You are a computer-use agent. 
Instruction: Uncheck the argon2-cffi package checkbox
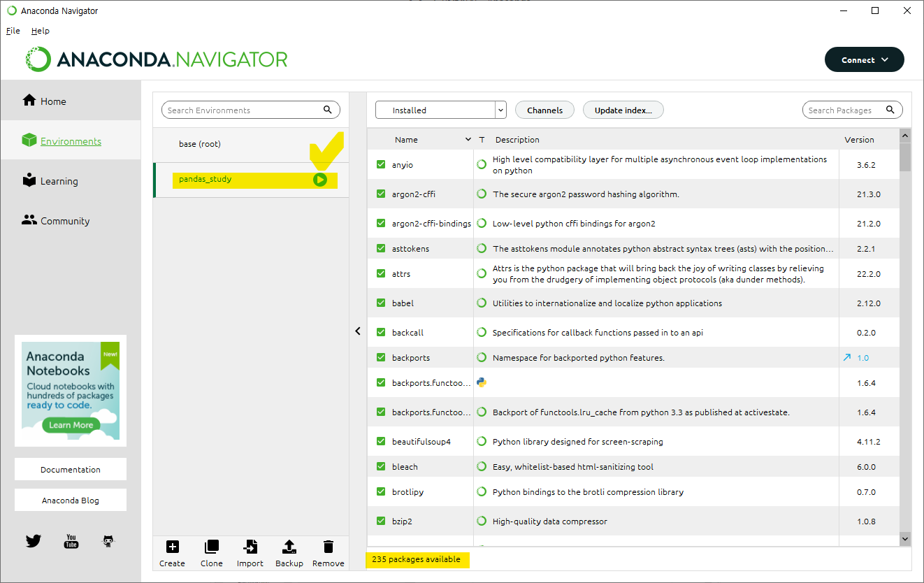point(381,194)
